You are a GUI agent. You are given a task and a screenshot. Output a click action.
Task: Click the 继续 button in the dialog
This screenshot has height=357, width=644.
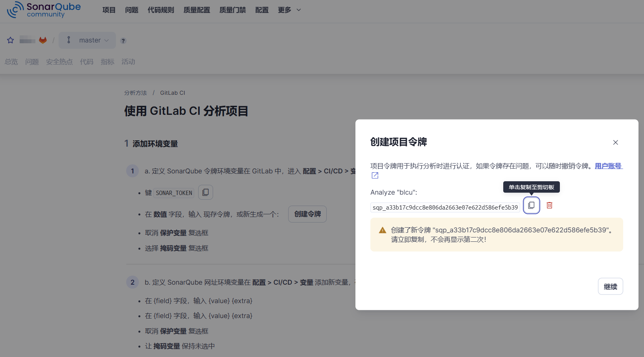pyautogui.click(x=611, y=286)
